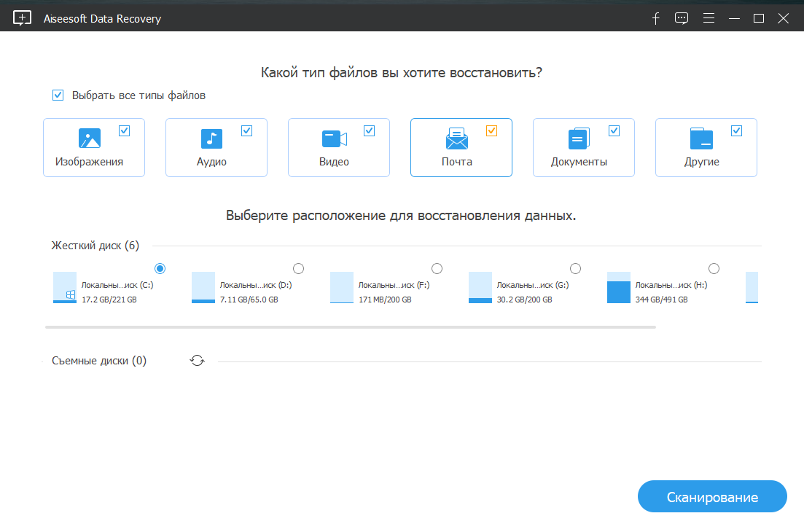Select the Изображения file type icon
The width and height of the screenshot is (804, 532).
[90, 137]
